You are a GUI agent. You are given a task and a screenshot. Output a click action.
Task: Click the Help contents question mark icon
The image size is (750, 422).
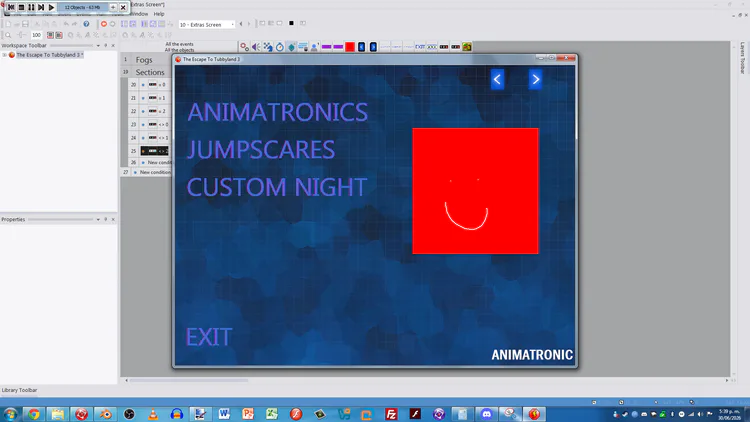(86, 24)
